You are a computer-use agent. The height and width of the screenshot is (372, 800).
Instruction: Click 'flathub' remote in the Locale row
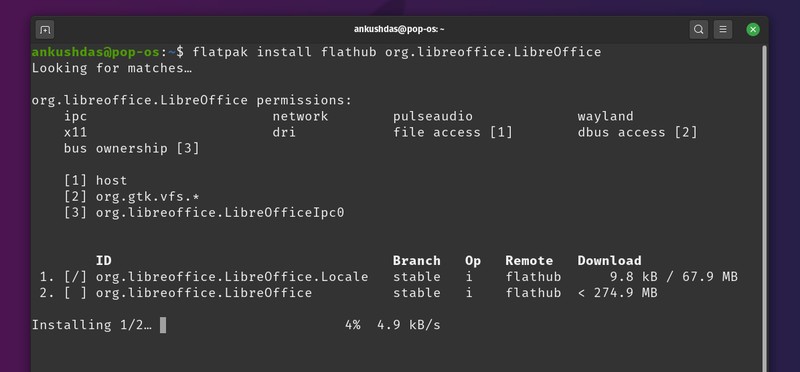(533, 277)
